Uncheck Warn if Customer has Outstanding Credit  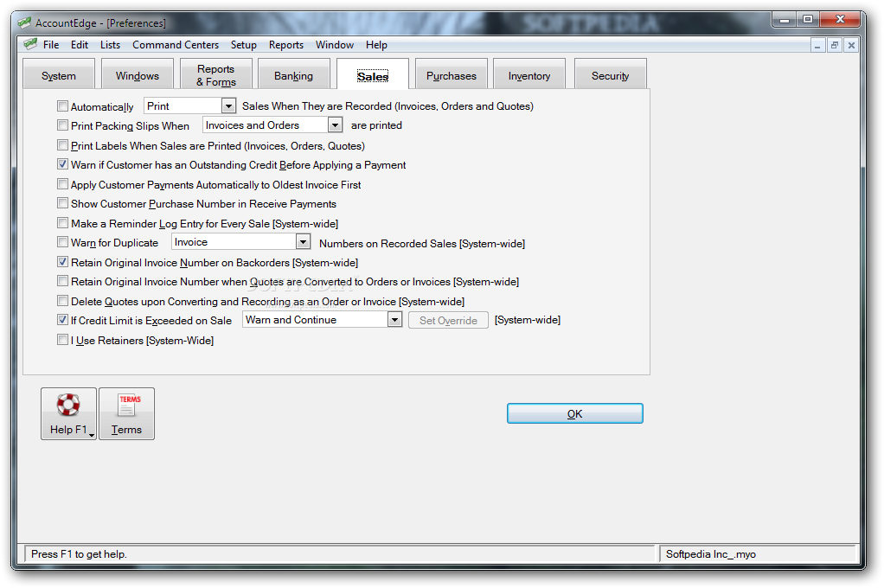(x=62, y=164)
